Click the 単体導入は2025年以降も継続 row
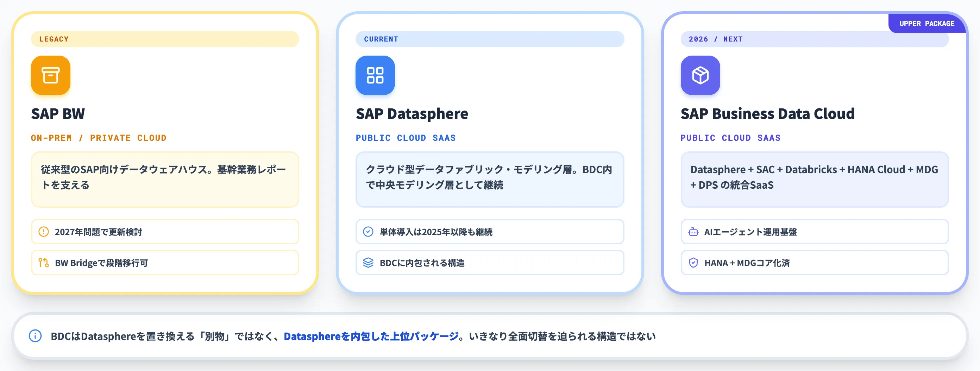 pos(490,232)
